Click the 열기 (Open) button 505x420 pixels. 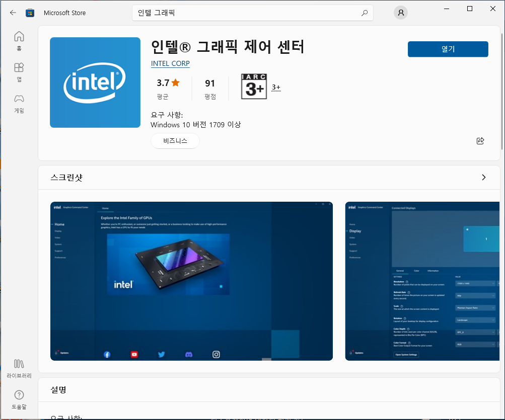[448, 49]
